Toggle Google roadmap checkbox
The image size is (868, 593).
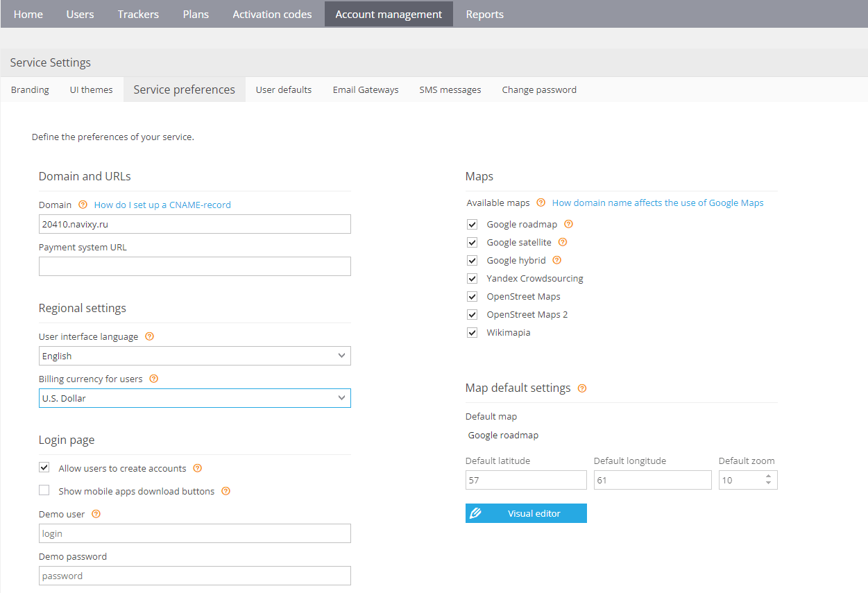click(x=473, y=224)
